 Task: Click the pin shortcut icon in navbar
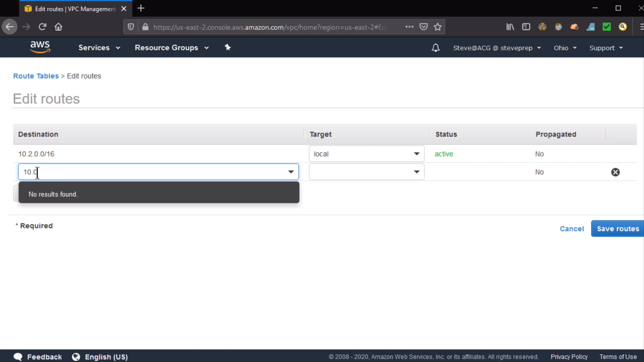click(228, 47)
